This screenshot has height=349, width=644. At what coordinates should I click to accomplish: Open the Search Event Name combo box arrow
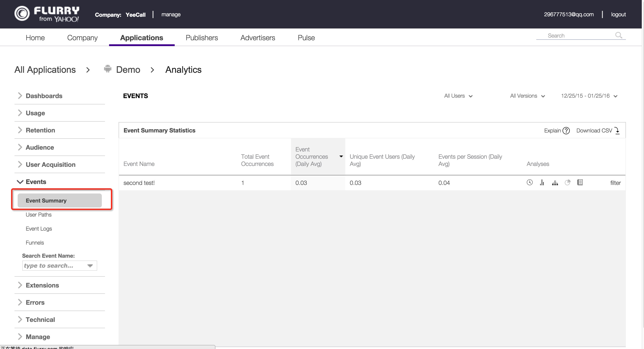click(x=90, y=266)
